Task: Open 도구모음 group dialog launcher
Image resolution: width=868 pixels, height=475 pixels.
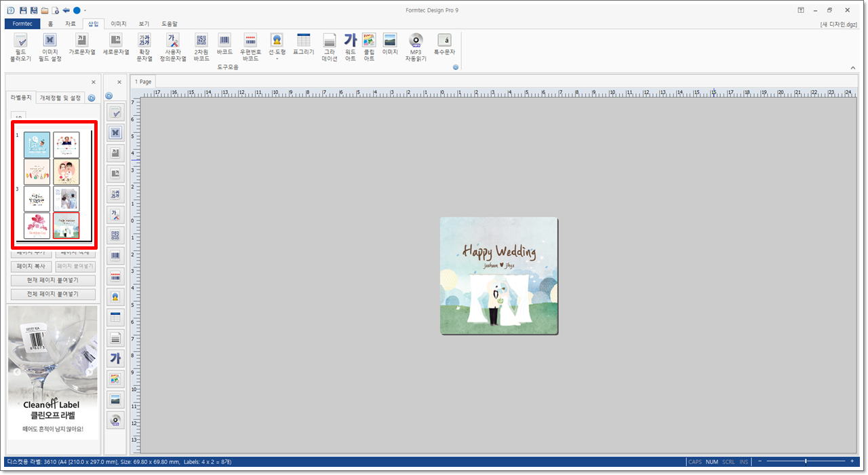Action: click(456, 67)
